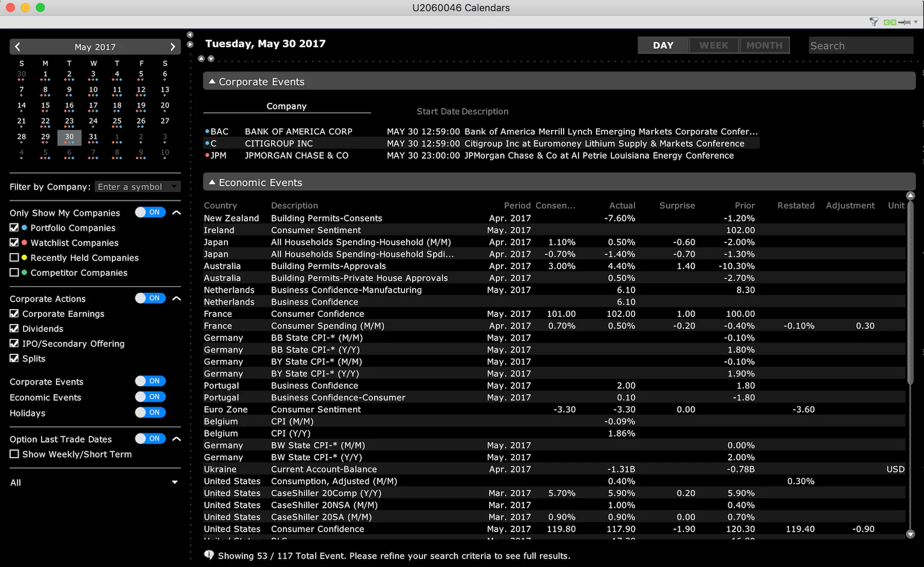Uncheck Watchlist Companies checkbox
The width and height of the screenshot is (924, 567).
pyautogui.click(x=14, y=242)
